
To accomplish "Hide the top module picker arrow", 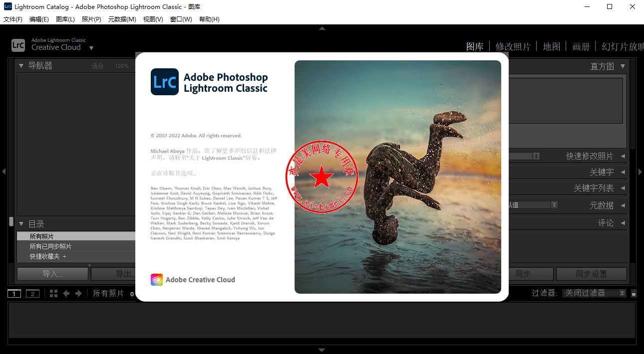I will point(322,28).
